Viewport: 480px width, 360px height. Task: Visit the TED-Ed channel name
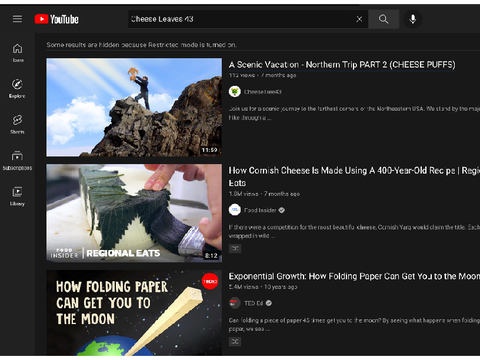click(x=254, y=303)
